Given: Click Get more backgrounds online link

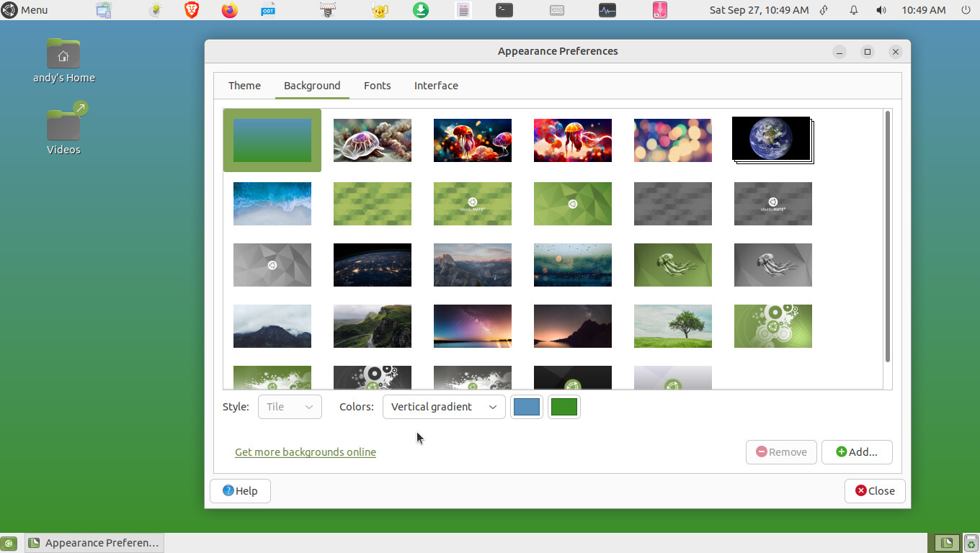Looking at the screenshot, I should pyautogui.click(x=306, y=452).
